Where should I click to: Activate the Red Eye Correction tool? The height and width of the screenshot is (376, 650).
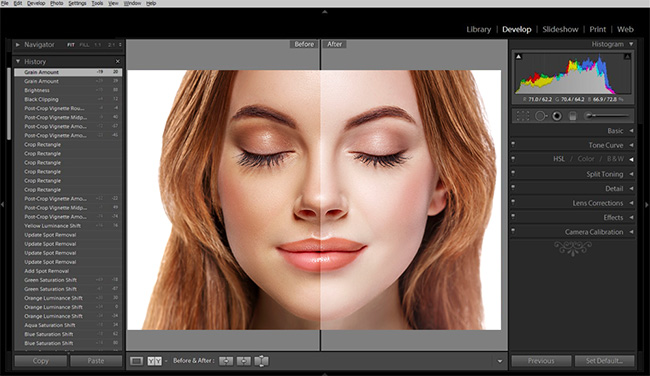pyautogui.click(x=557, y=116)
